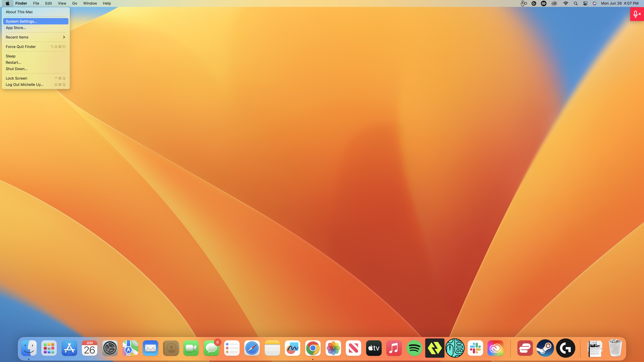The width and height of the screenshot is (644, 362).
Task: Open Messages with 6 badge
Action: pos(211,348)
